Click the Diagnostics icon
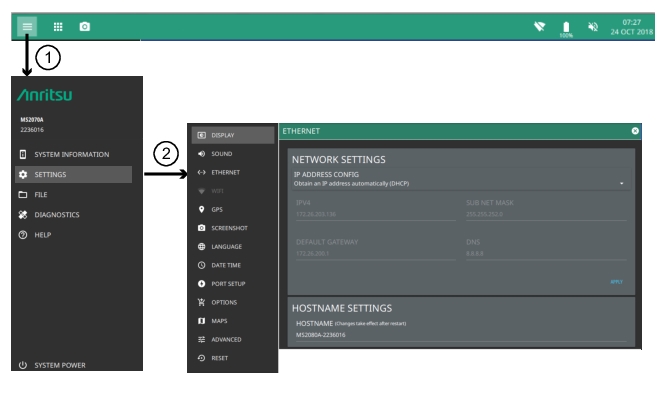The height and width of the screenshot is (393, 663). click(23, 214)
